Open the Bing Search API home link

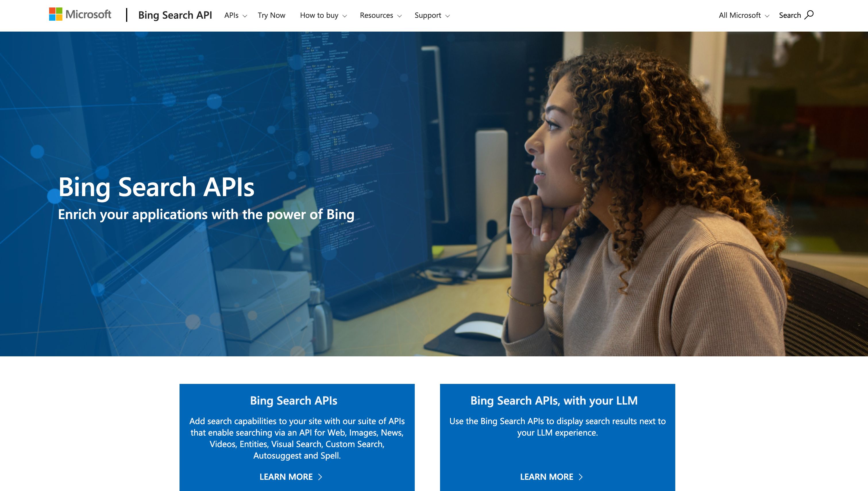175,15
